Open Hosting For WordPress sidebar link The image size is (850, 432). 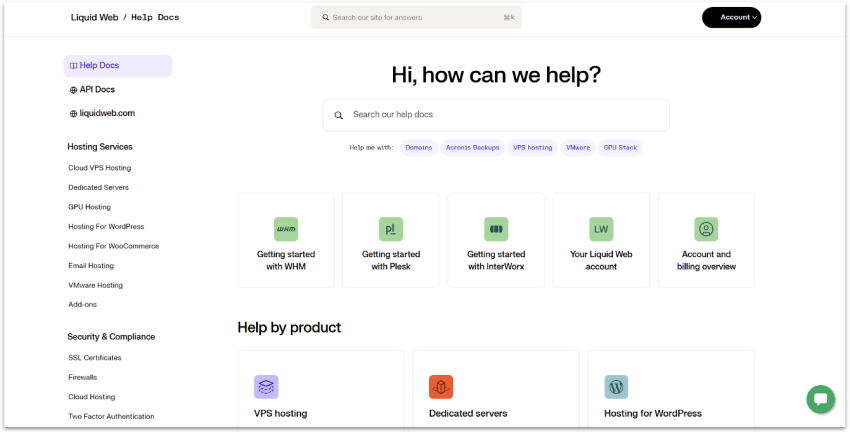[x=106, y=227]
